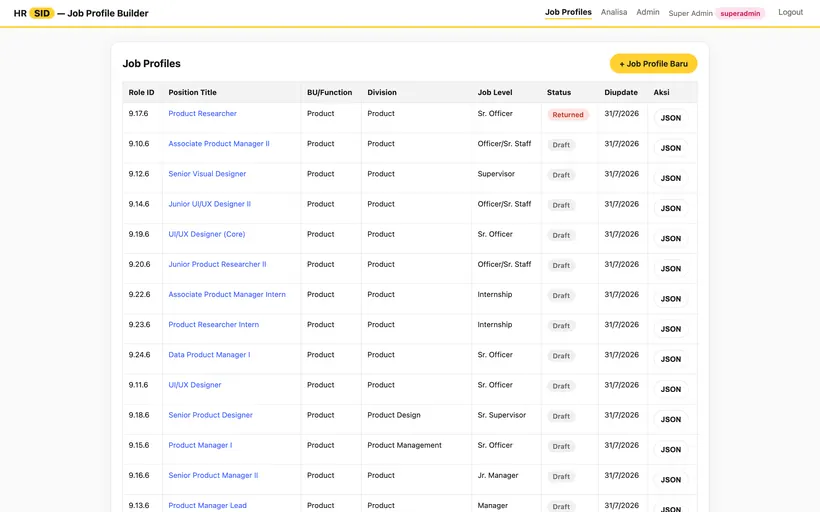The width and height of the screenshot is (820, 512).
Task: Export JSON for Associate Product Manager Intern
Action: [670, 299]
